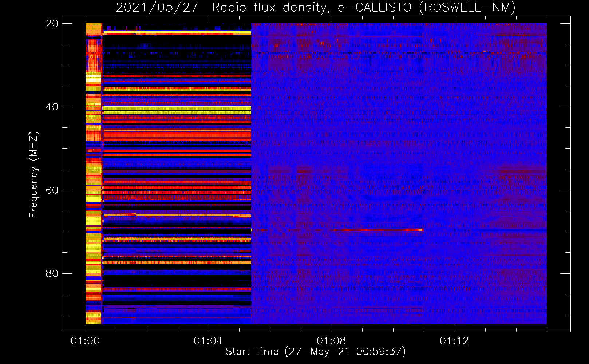Click the "Start Time (27-May-21 00:59:37)" label

[x=316, y=352]
